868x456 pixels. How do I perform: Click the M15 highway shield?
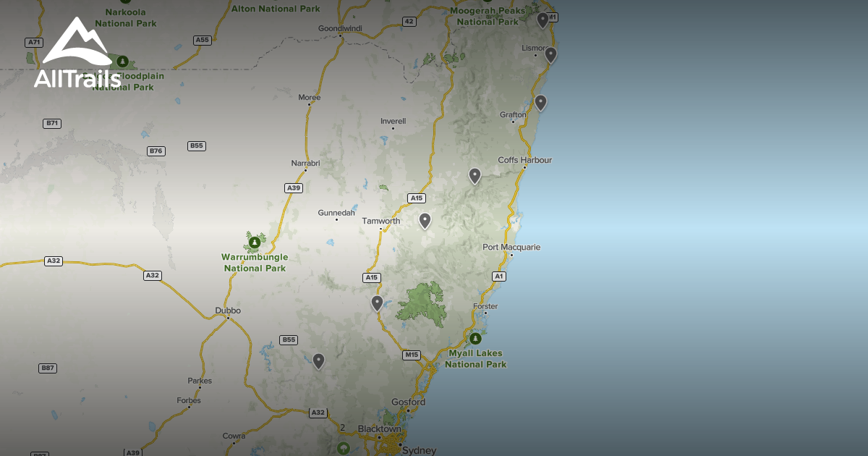tap(412, 355)
